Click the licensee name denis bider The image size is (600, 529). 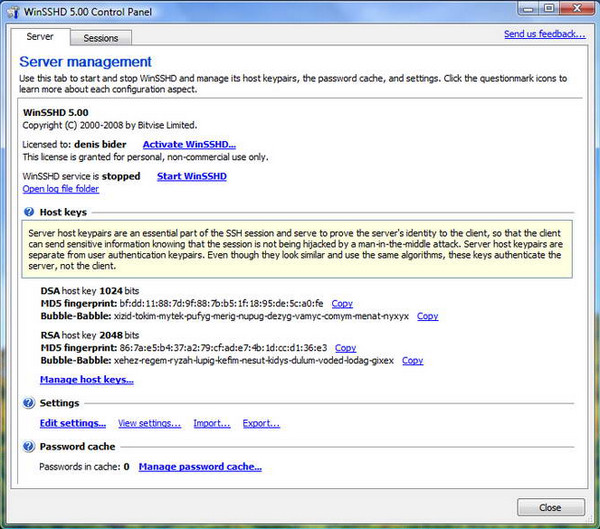coord(100,144)
